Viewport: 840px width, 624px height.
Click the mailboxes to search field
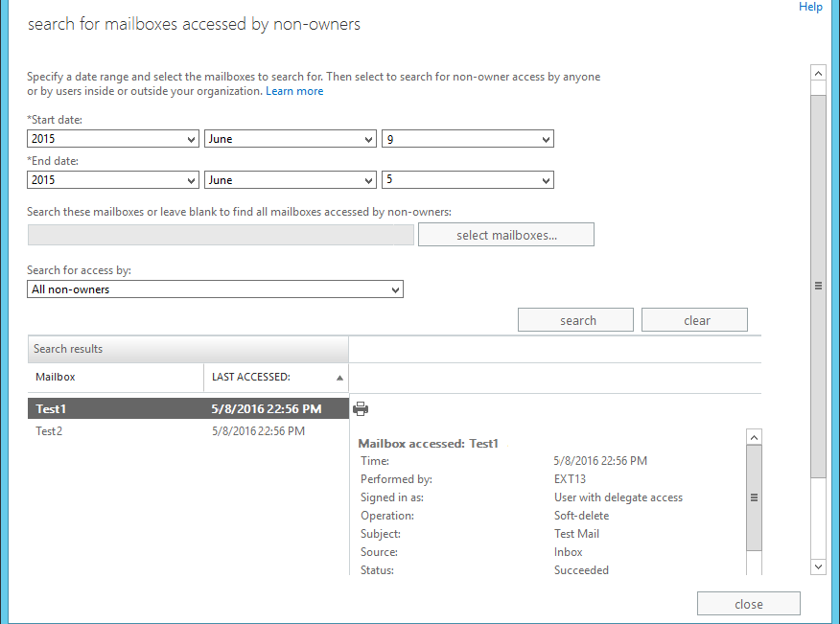pyautogui.click(x=221, y=235)
